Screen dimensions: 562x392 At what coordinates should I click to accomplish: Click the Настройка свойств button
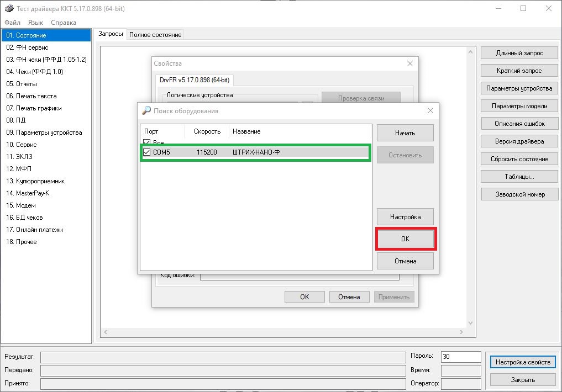click(x=523, y=362)
